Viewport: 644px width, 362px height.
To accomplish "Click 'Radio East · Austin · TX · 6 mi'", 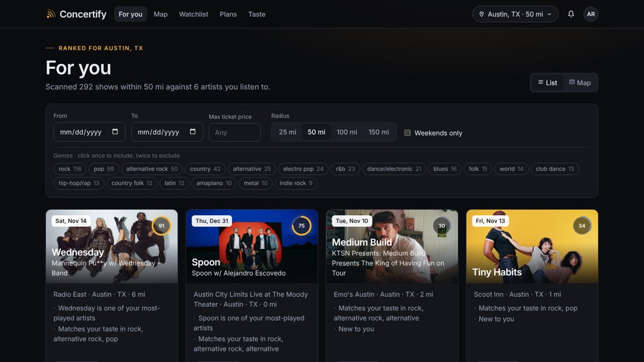I will pos(99,294).
